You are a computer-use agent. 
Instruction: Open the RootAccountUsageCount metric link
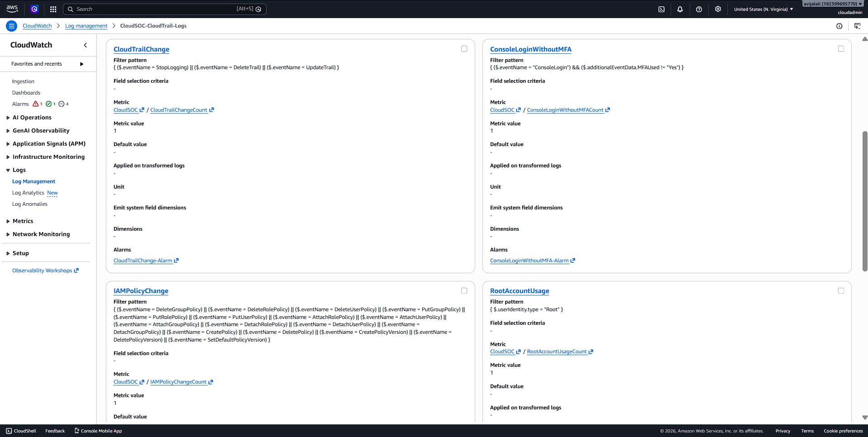click(560, 351)
